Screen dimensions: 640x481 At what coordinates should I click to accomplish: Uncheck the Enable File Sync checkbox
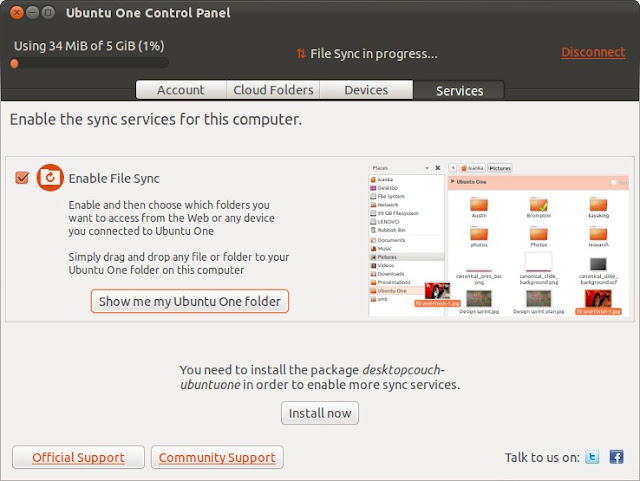22,178
